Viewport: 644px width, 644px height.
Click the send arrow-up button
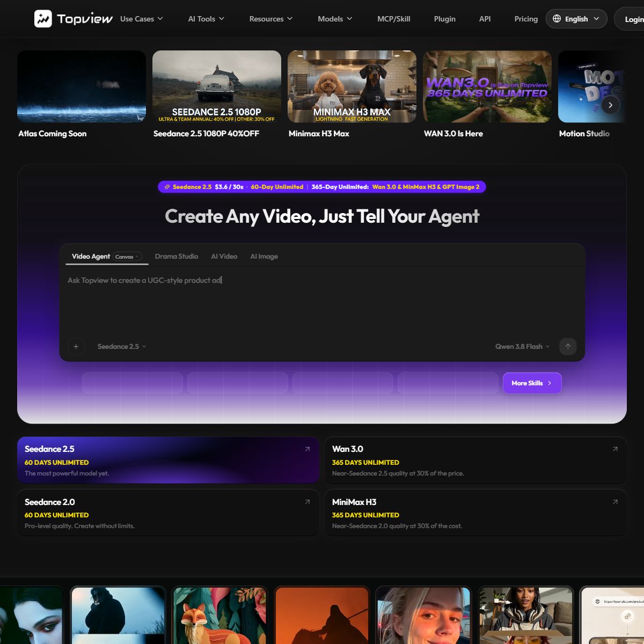568,347
